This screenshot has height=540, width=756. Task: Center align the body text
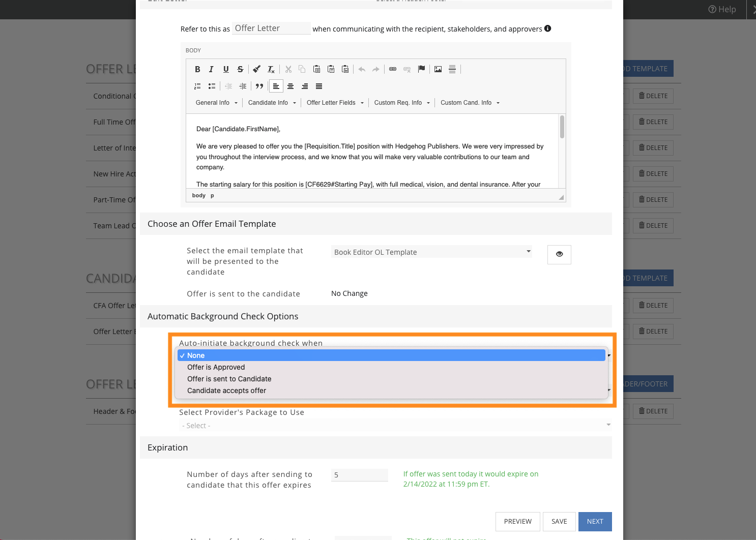point(290,86)
